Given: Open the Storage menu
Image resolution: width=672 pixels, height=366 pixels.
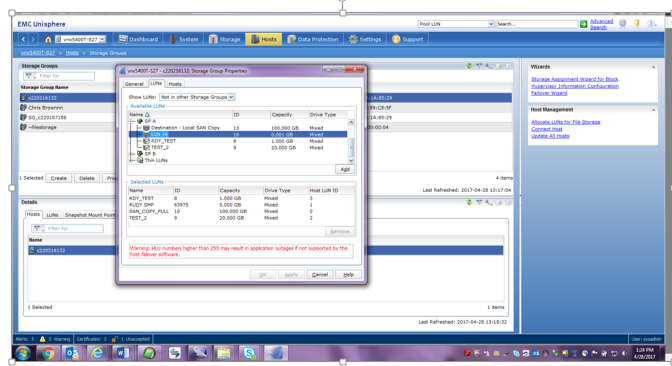Looking at the screenshot, I should 225,39.
